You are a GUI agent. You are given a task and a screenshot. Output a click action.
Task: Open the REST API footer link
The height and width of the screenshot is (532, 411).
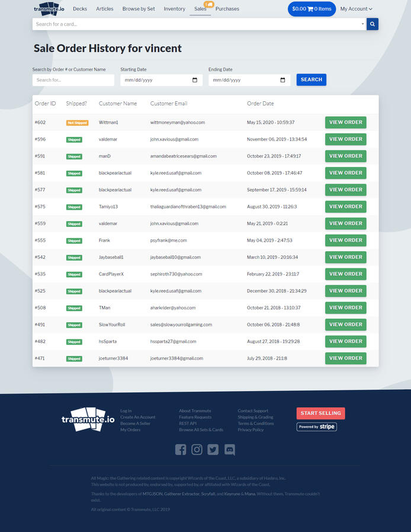pyautogui.click(x=188, y=424)
